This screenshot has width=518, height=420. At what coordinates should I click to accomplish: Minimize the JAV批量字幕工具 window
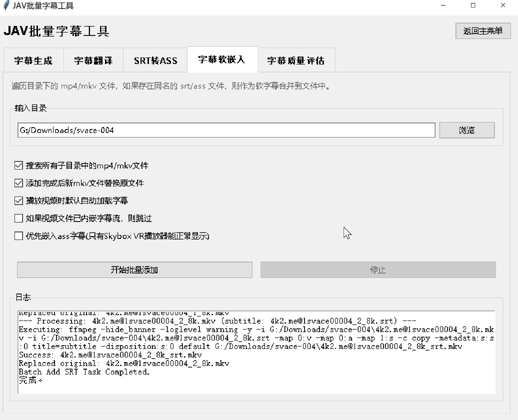tap(443, 5)
